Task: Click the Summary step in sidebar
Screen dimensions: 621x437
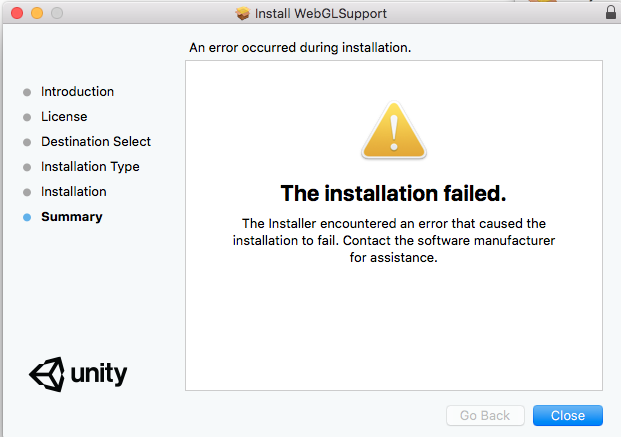Action: click(71, 217)
